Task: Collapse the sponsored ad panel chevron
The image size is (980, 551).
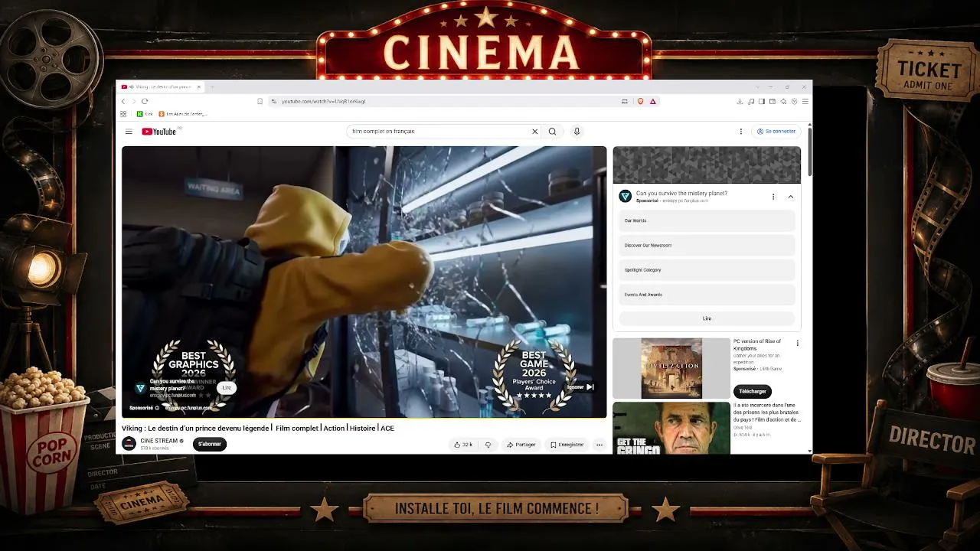Action: point(791,197)
